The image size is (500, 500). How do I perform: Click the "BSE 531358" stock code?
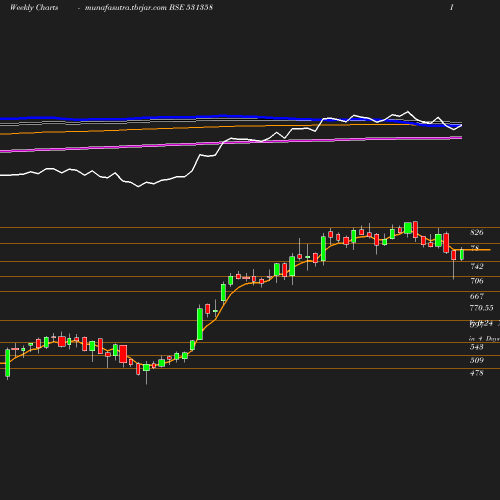[191, 7]
